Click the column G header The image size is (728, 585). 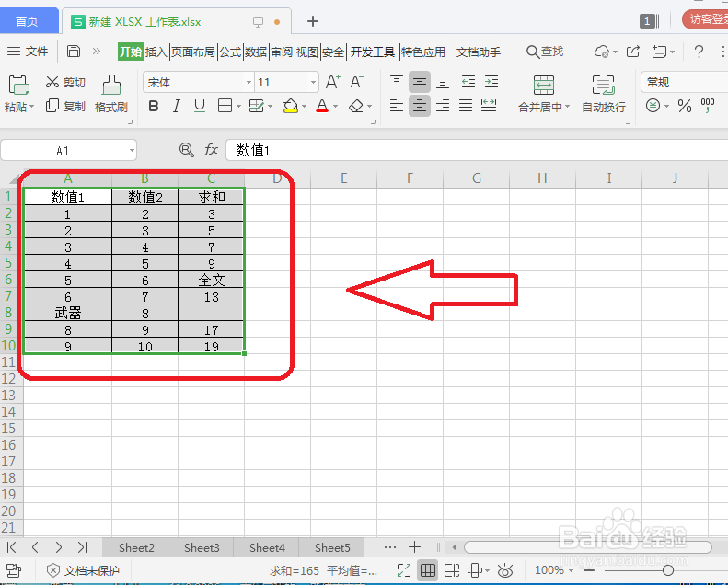pyautogui.click(x=477, y=178)
